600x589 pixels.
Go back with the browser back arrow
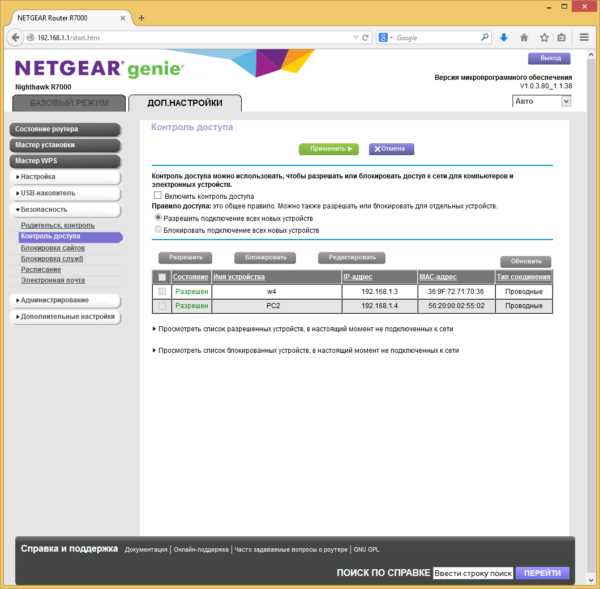coord(16,38)
